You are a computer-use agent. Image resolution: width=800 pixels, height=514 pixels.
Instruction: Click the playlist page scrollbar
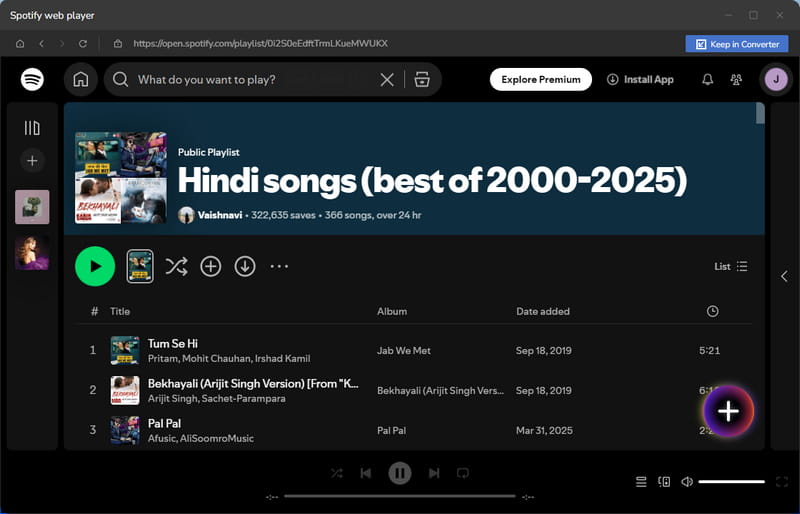point(760,113)
